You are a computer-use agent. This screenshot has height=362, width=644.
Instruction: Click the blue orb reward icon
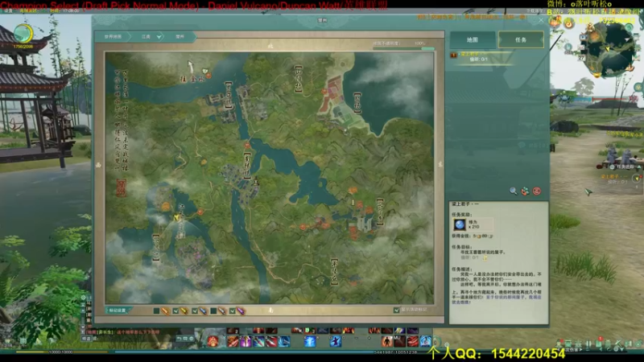460,224
